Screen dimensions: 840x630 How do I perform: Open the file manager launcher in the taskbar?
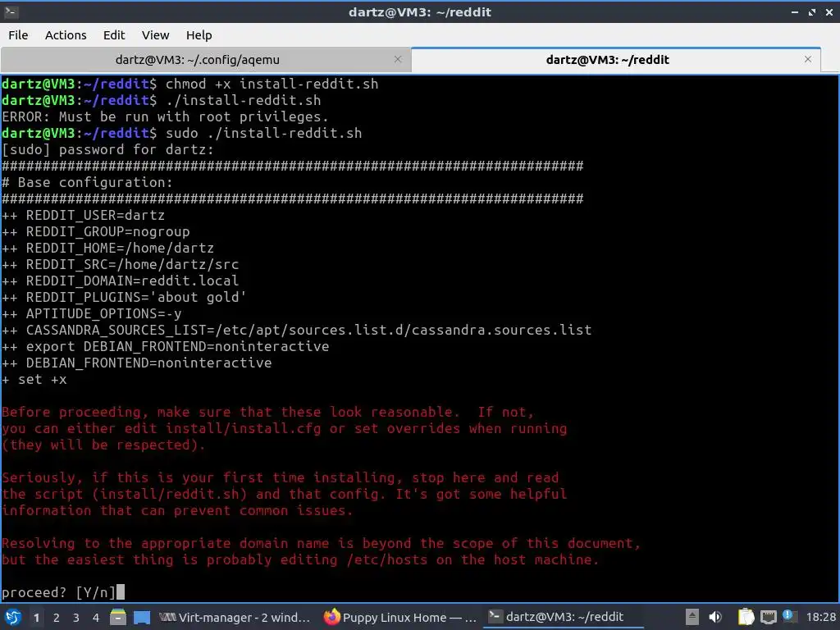pos(118,617)
